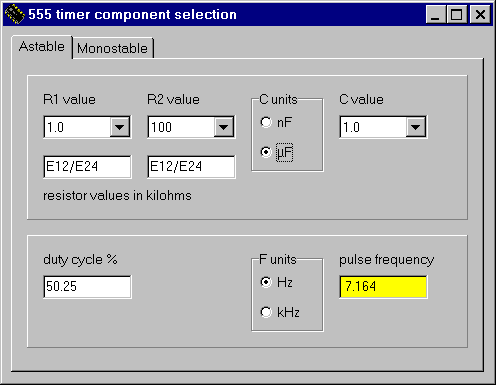Close the 555 timer window
Image resolution: width=496 pixels, height=385 pixels.
point(480,15)
